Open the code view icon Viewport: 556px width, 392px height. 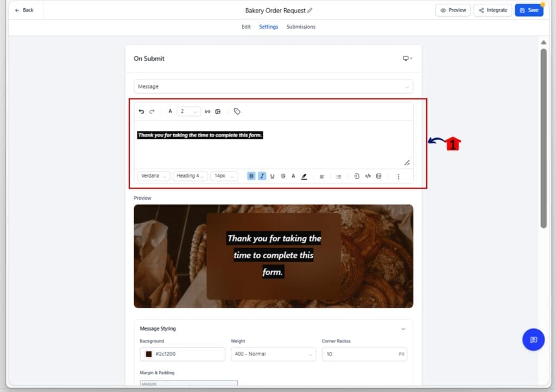point(368,176)
